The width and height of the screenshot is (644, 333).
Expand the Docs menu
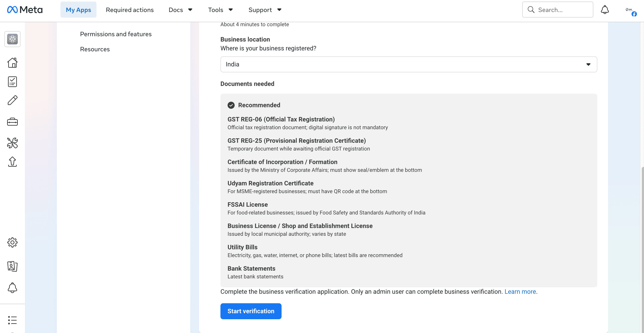tap(180, 10)
